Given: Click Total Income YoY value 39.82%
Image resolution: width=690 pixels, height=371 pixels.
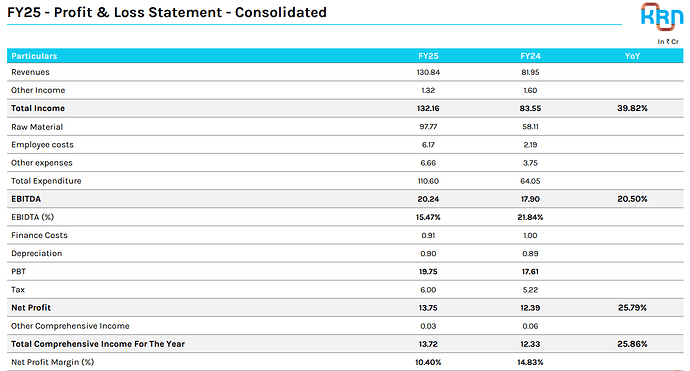Looking at the screenshot, I should tap(632, 108).
